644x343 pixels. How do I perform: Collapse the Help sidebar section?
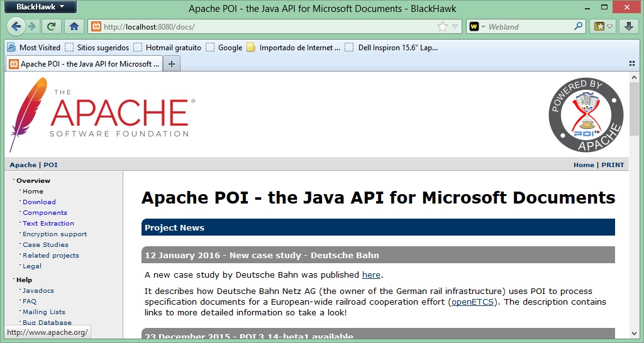[x=25, y=280]
